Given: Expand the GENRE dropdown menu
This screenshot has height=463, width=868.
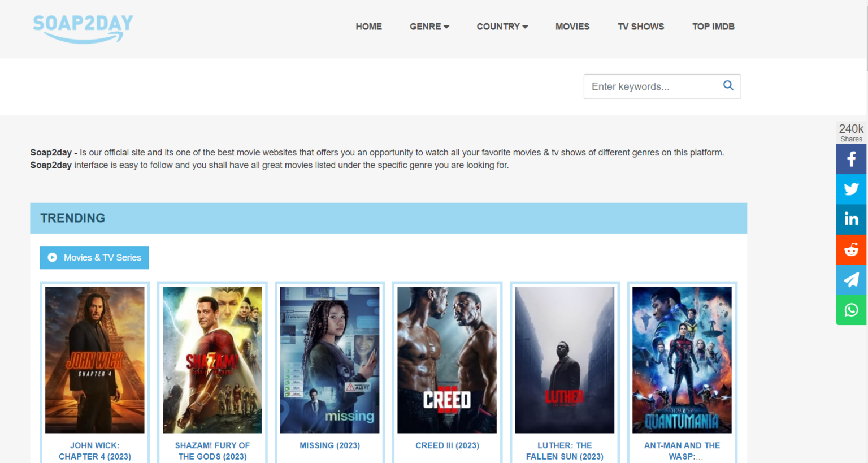Looking at the screenshot, I should pos(425,27).
